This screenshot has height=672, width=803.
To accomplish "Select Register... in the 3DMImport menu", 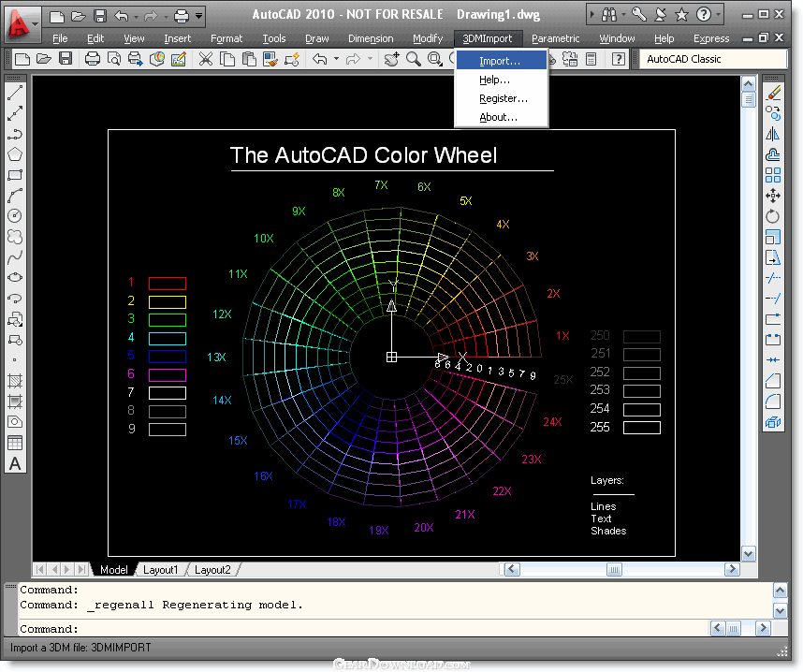I will [502, 98].
